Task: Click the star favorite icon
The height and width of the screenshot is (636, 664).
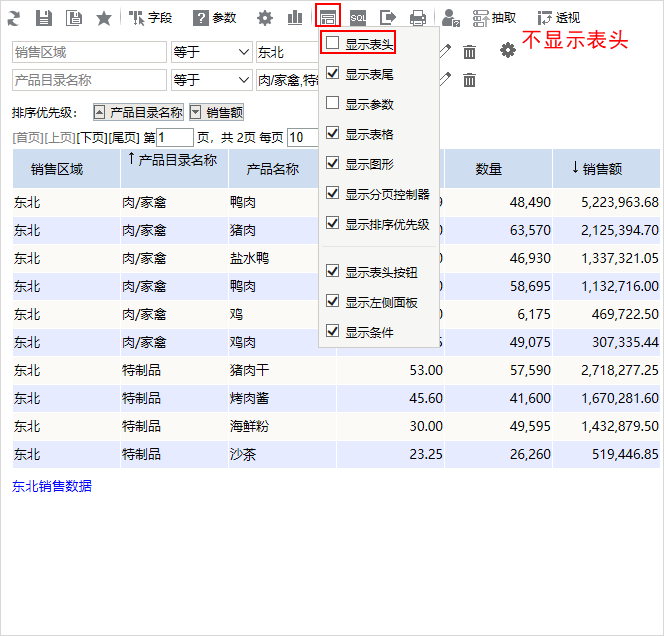Action: [x=104, y=18]
